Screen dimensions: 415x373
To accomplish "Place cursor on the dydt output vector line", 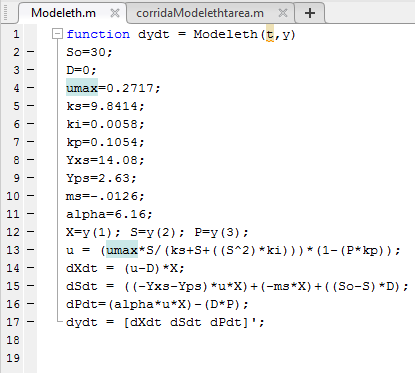I will click(165, 322).
